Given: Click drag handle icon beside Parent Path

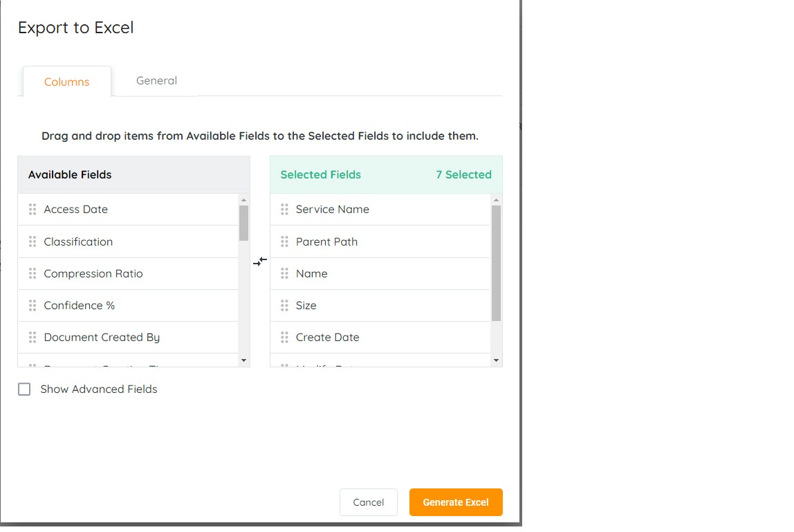Looking at the screenshot, I should 284,241.
